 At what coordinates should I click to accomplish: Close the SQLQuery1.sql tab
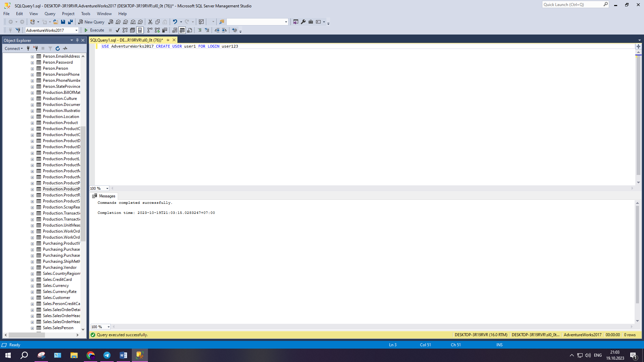(x=174, y=40)
